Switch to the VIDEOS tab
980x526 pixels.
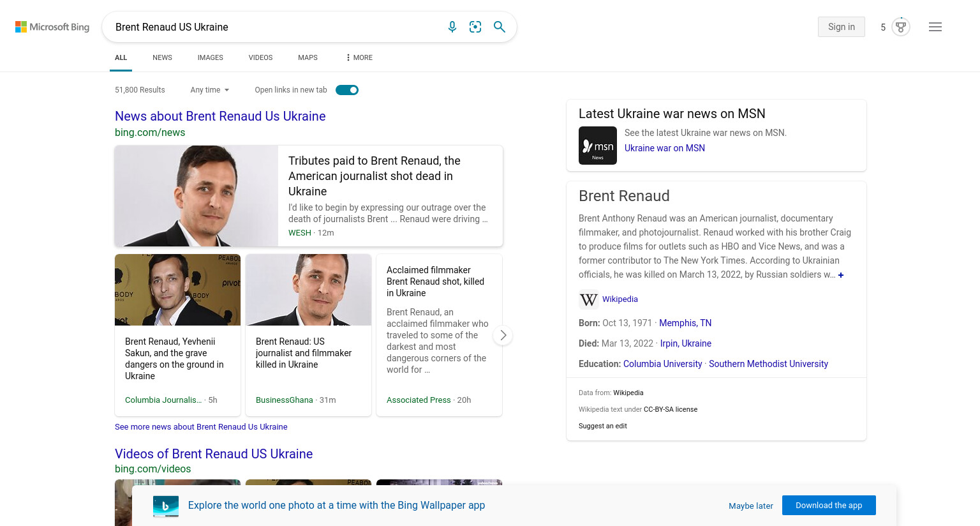(260, 57)
